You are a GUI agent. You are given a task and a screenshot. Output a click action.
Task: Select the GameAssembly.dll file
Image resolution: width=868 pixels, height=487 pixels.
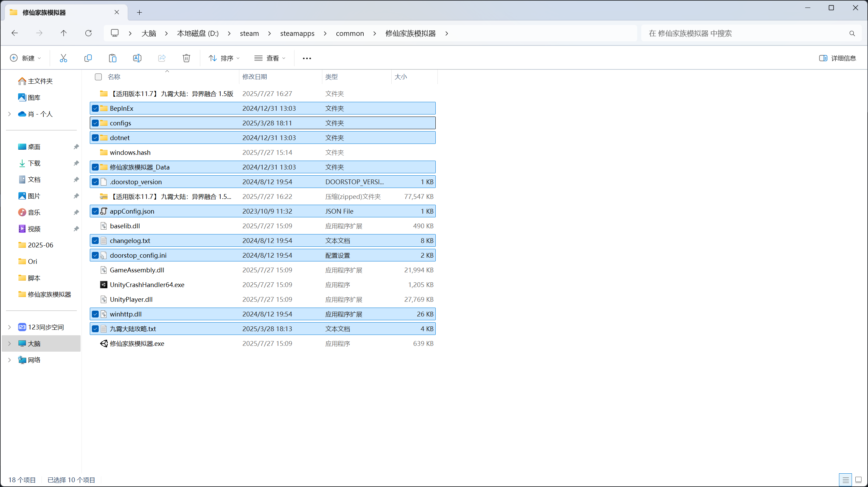[263, 270]
